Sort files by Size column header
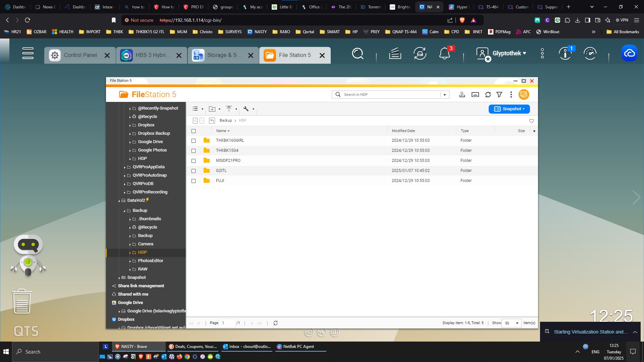 521,131
